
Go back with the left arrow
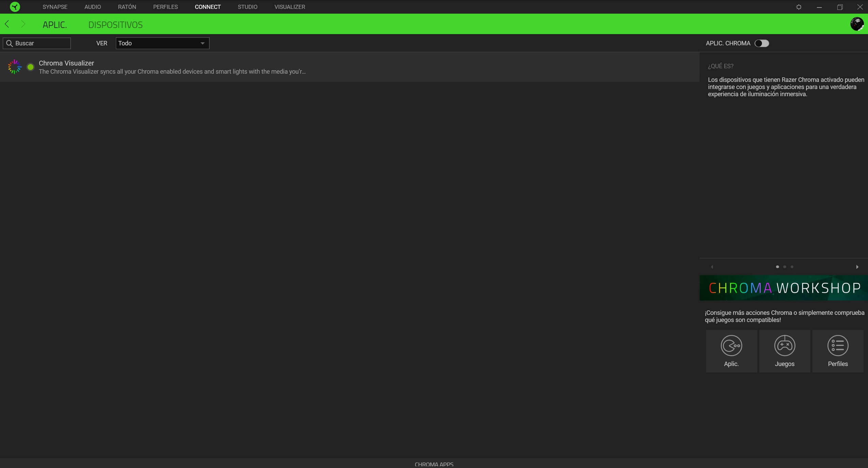point(7,24)
